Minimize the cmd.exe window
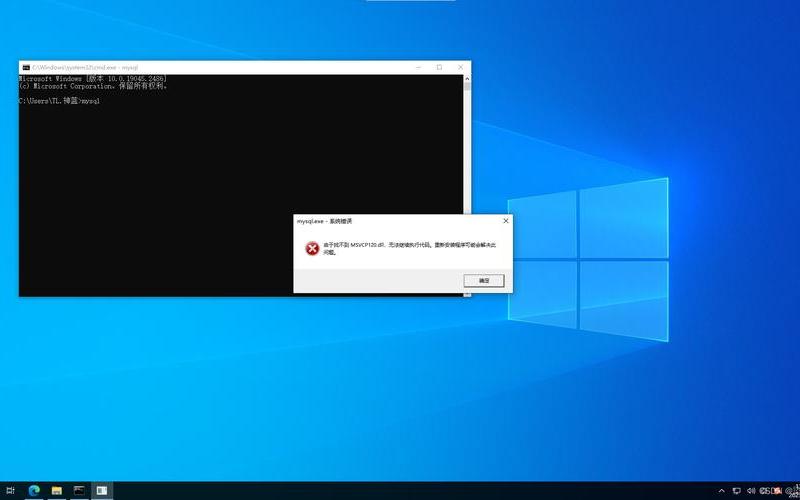 coord(418,67)
